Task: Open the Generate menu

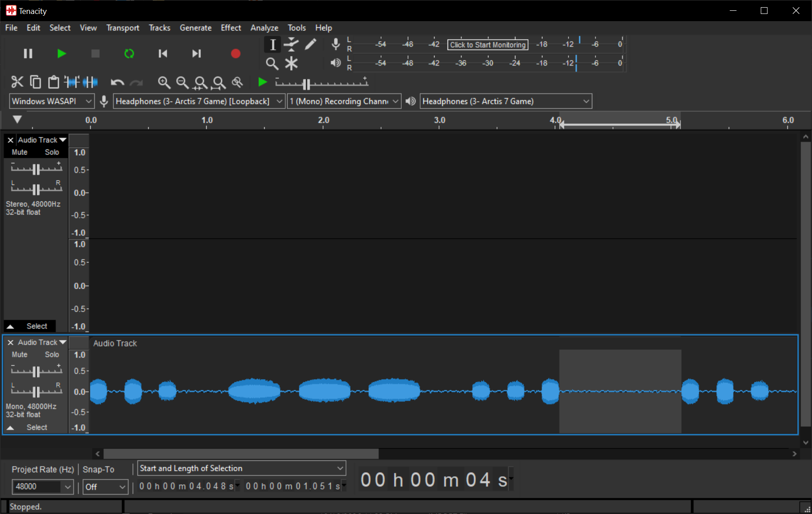Action: click(x=195, y=28)
